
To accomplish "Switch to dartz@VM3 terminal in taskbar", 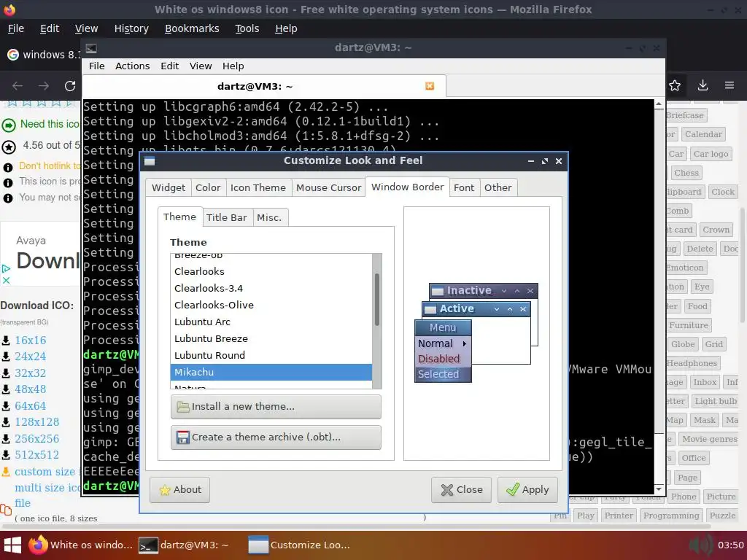I will point(184,545).
